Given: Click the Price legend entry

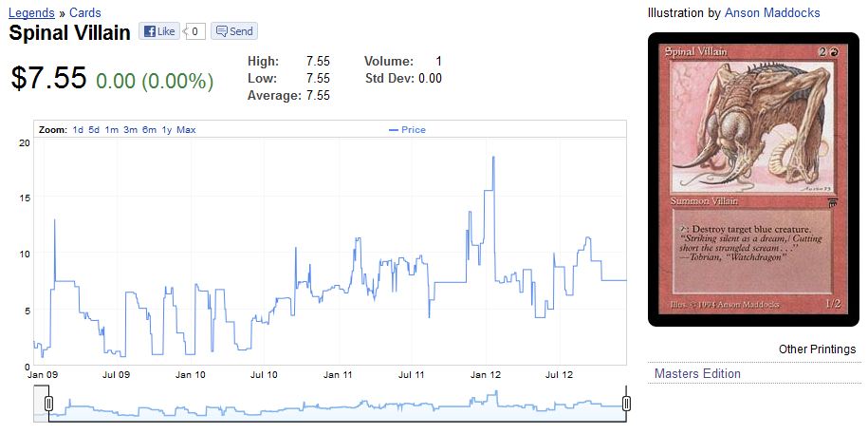Looking at the screenshot, I should [408, 130].
